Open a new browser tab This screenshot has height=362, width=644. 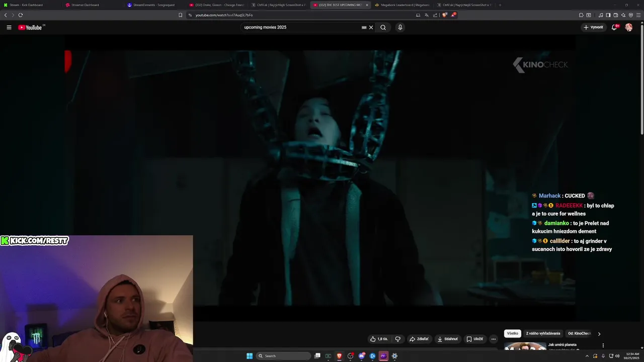click(500, 5)
